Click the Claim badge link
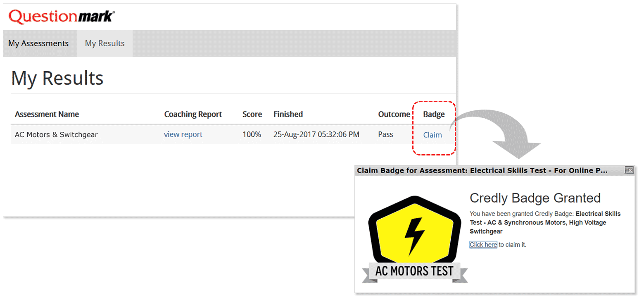The height and width of the screenshot is (301, 644). 433,135
